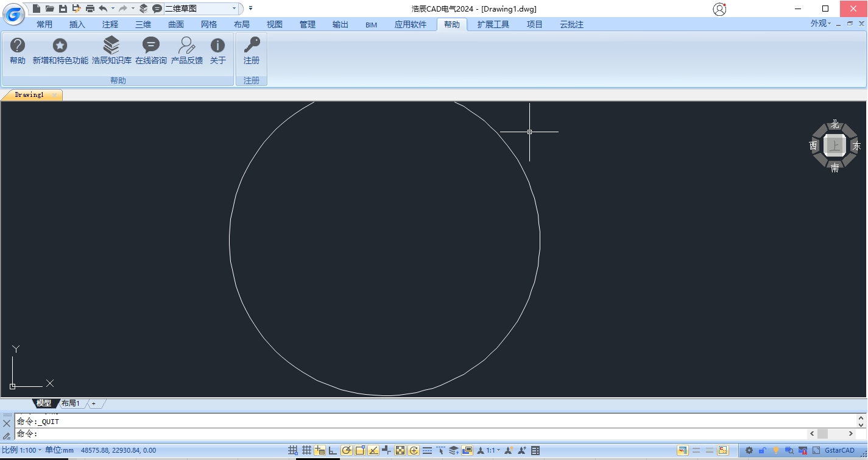Click the command line input field

(411, 434)
